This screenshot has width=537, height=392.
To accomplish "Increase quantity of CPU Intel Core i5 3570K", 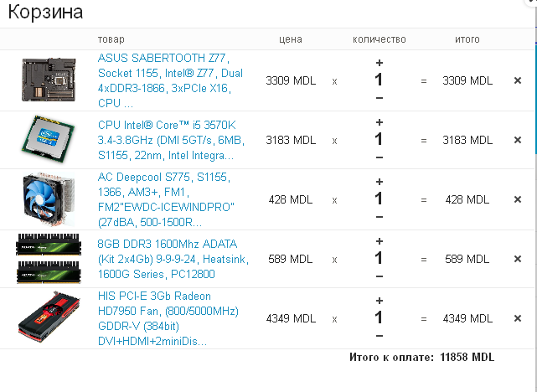I will click(x=380, y=122).
